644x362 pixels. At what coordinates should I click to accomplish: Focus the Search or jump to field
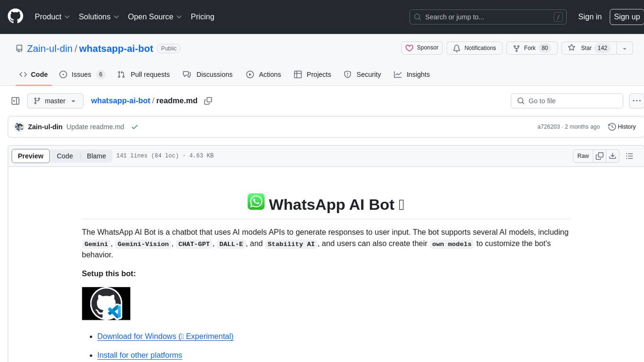488,17
